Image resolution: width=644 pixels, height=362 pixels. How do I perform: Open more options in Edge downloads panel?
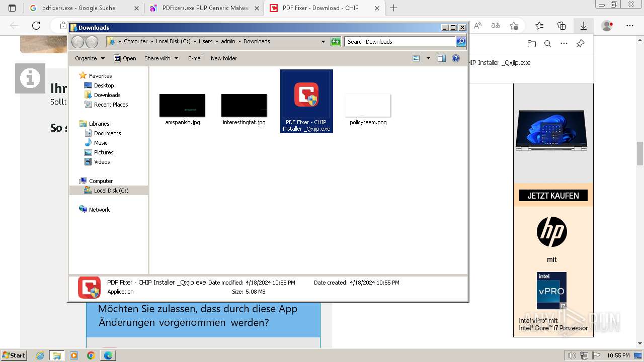click(x=564, y=44)
